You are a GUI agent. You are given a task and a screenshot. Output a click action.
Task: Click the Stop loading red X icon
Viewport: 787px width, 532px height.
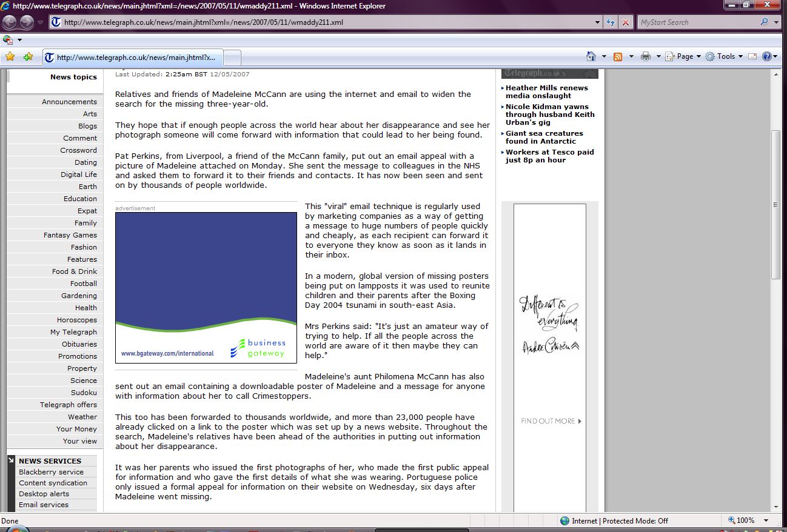pyautogui.click(x=626, y=22)
